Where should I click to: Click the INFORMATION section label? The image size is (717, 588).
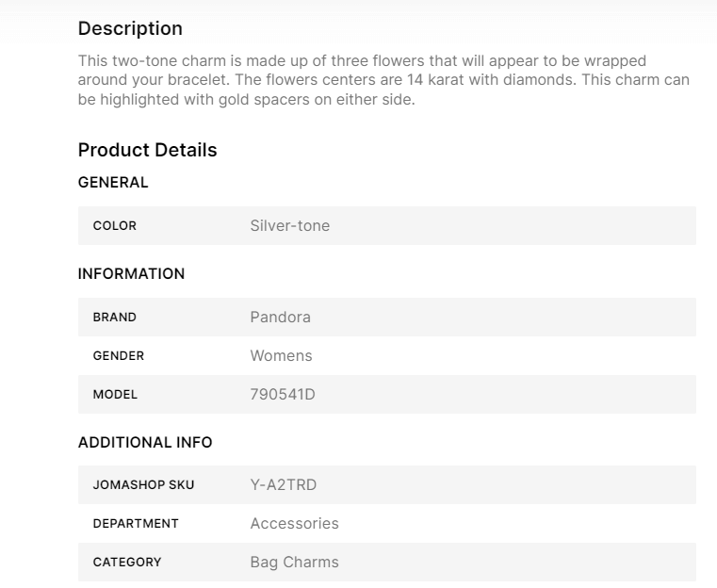[x=131, y=274]
